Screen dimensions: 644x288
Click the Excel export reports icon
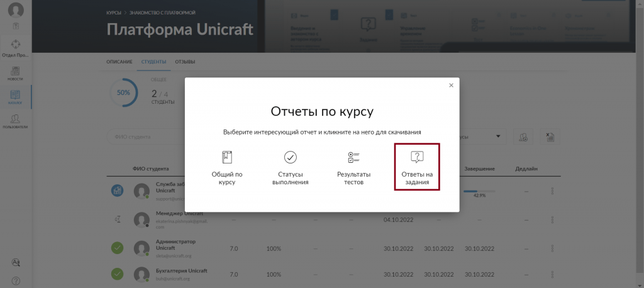[550, 137]
